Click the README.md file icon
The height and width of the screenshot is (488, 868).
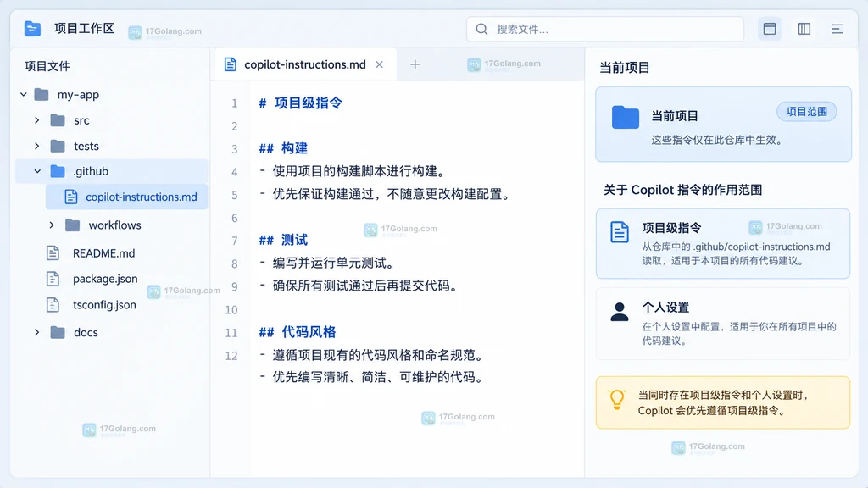(x=53, y=253)
